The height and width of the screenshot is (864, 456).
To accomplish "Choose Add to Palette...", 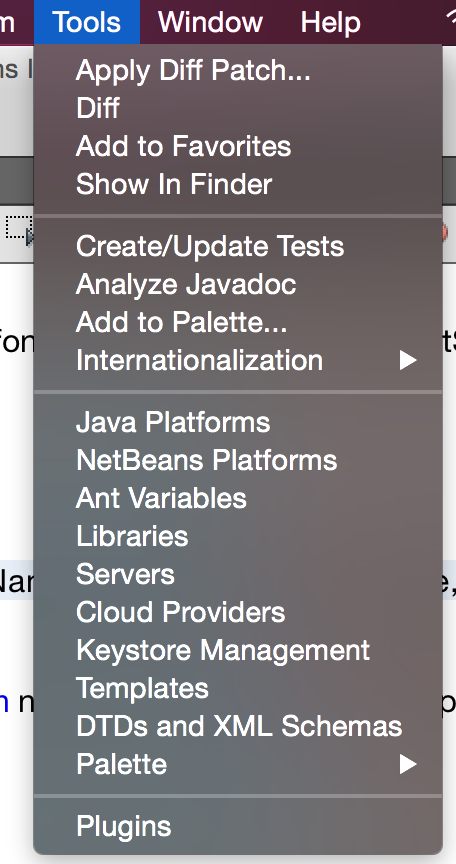I will [238, 322].
